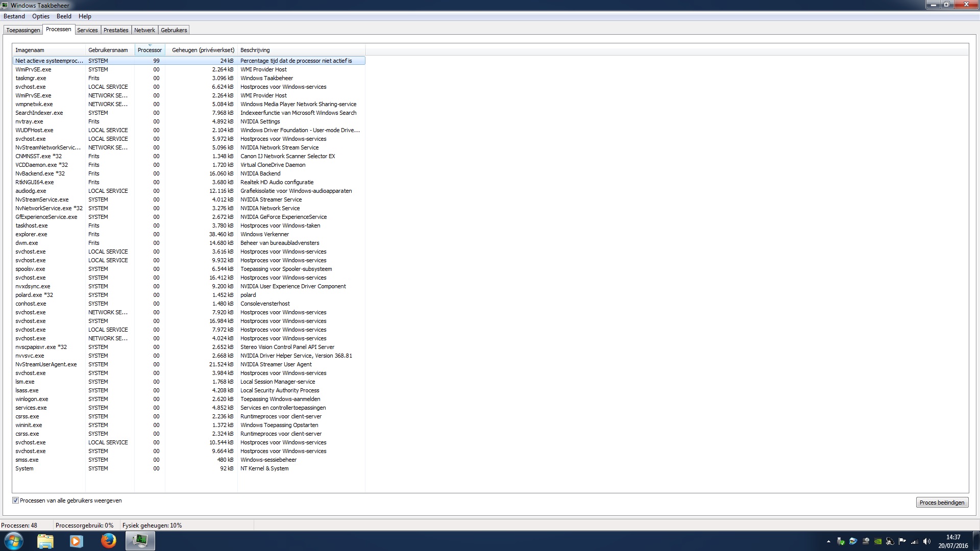Select the taskmgr.exe process row
Viewport: 980px width, 551px height.
[x=189, y=78]
